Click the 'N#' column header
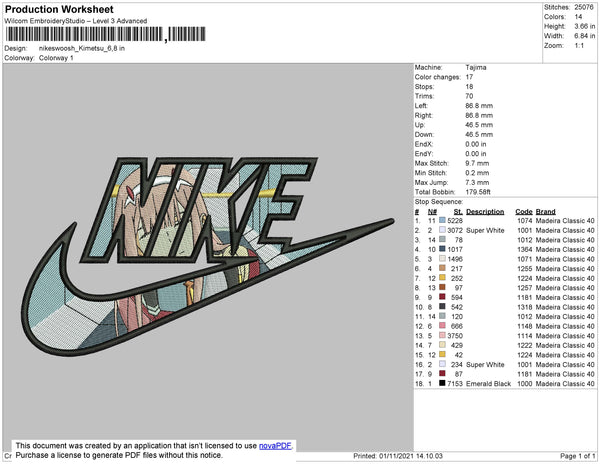Image resolution: width=600 pixels, height=464 pixels. [x=432, y=212]
